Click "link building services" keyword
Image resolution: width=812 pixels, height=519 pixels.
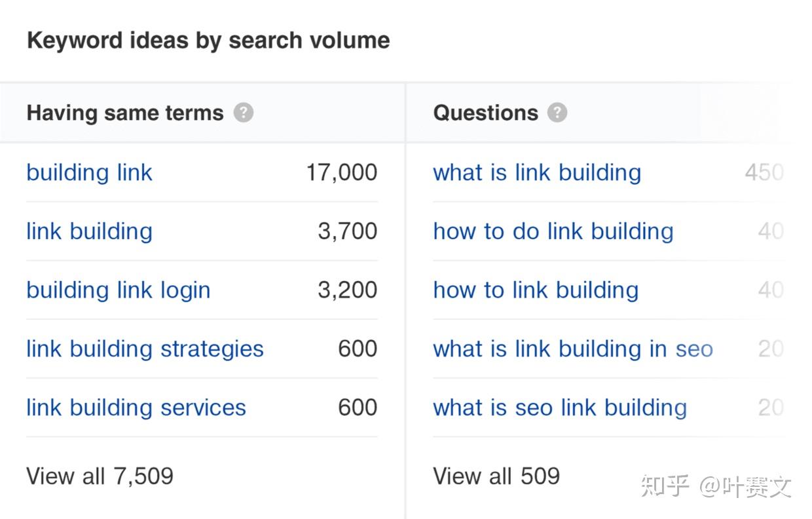tap(136, 408)
